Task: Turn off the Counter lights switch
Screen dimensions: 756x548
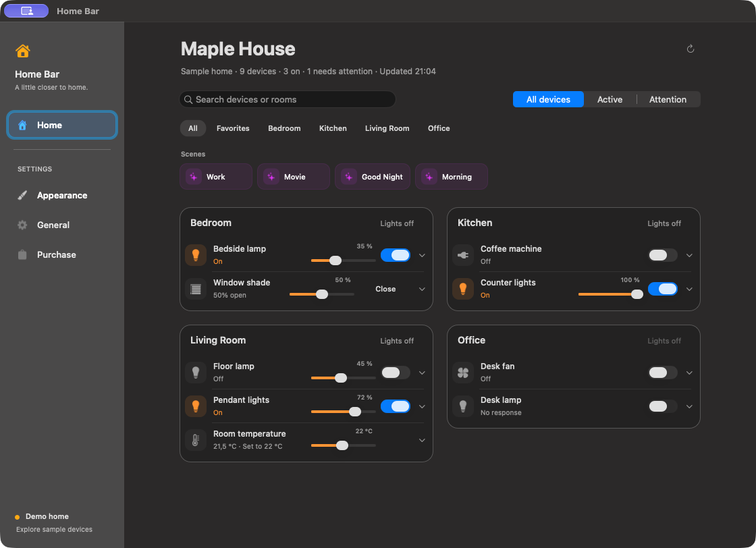Action: point(662,289)
